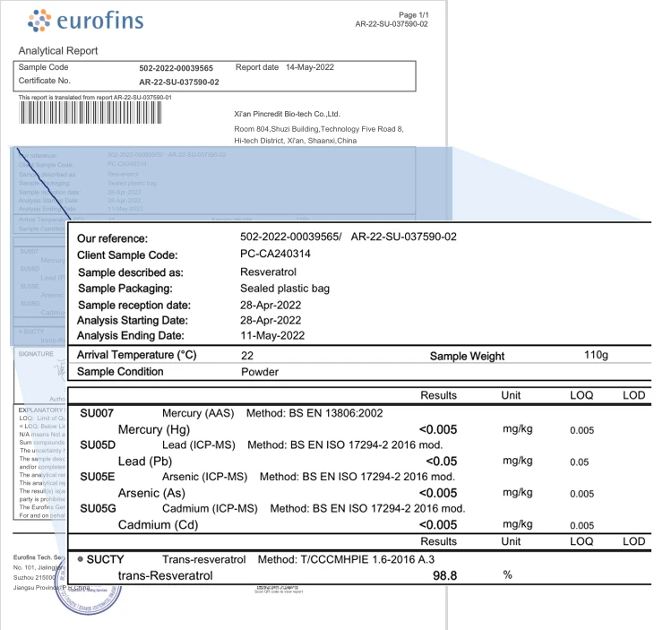Select the client code PC-CA240314

pyautogui.click(x=275, y=254)
